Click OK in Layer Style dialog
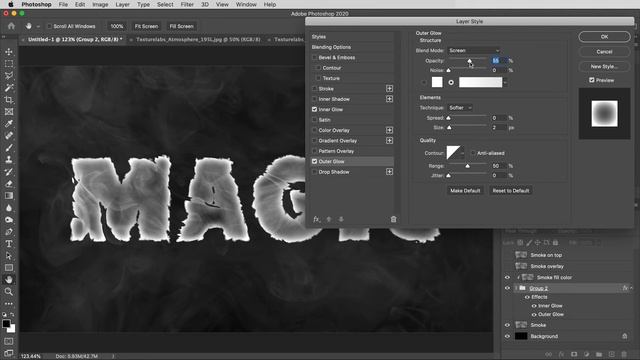The width and height of the screenshot is (640, 360). pos(604,37)
